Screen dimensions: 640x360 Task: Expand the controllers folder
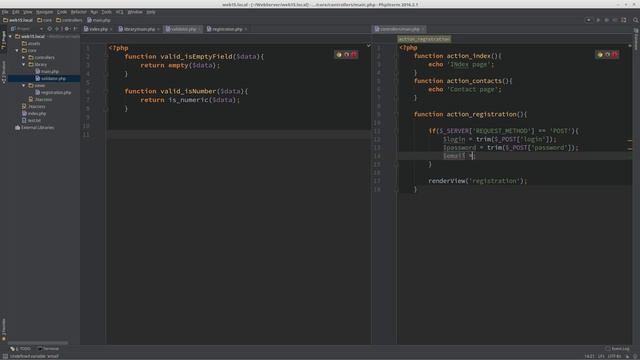(x=24, y=58)
